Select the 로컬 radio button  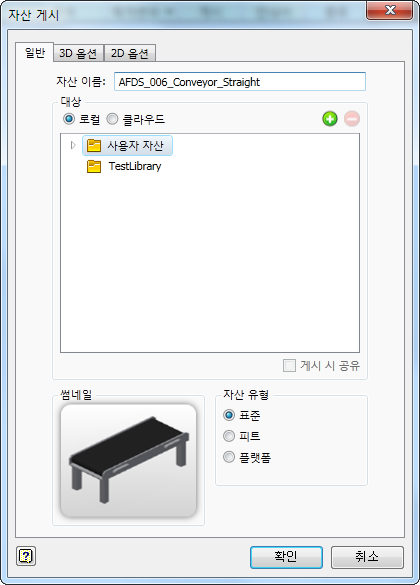coord(69,119)
